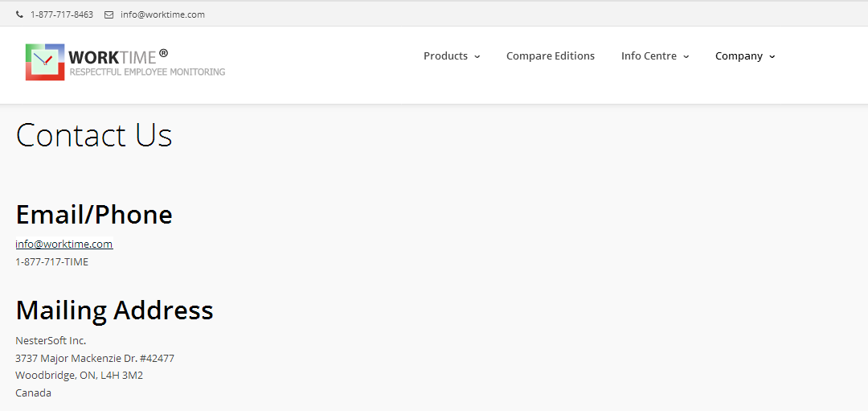Click the NesterSoft Inc. company name

pyautogui.click(x=51, y=341)
